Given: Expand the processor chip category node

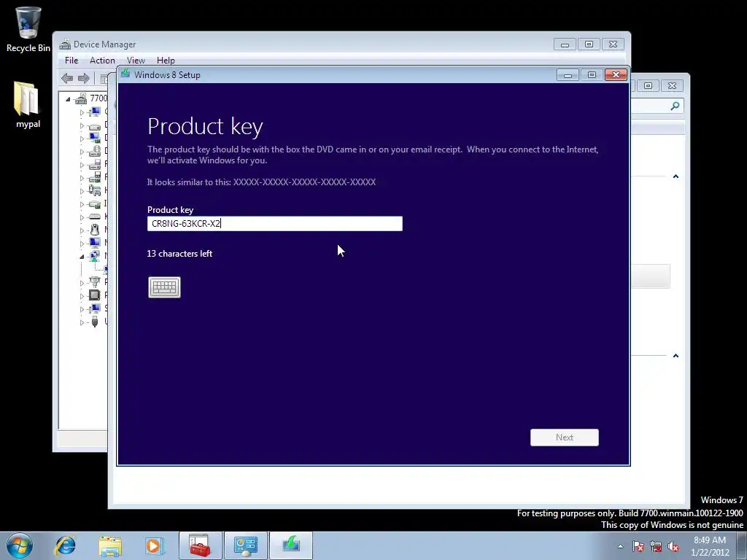Looking at the screenshot, I should pos(82,296).
